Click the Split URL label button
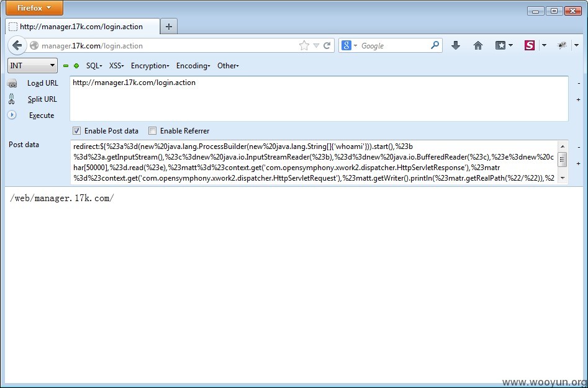 (x=42, y=99)
